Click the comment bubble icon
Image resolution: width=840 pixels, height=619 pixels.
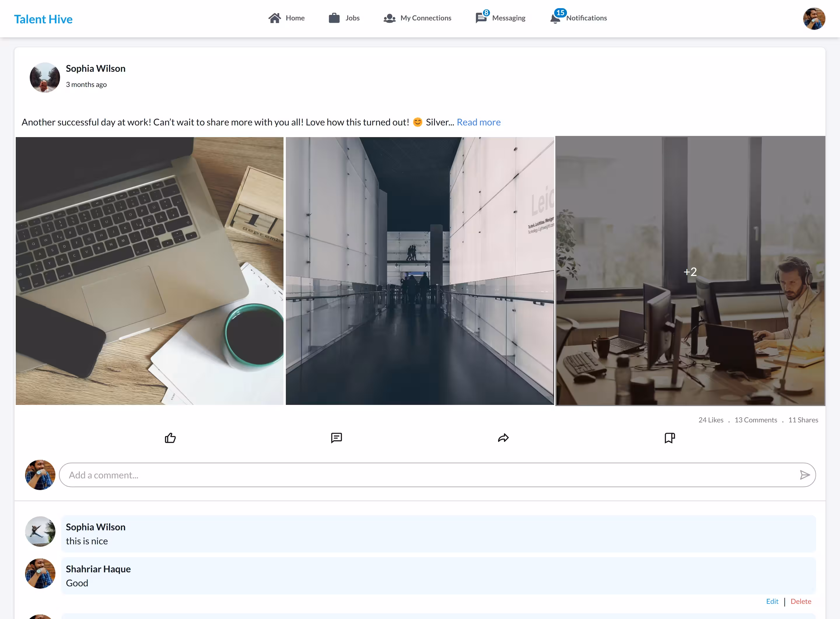(x=337, y=438)
